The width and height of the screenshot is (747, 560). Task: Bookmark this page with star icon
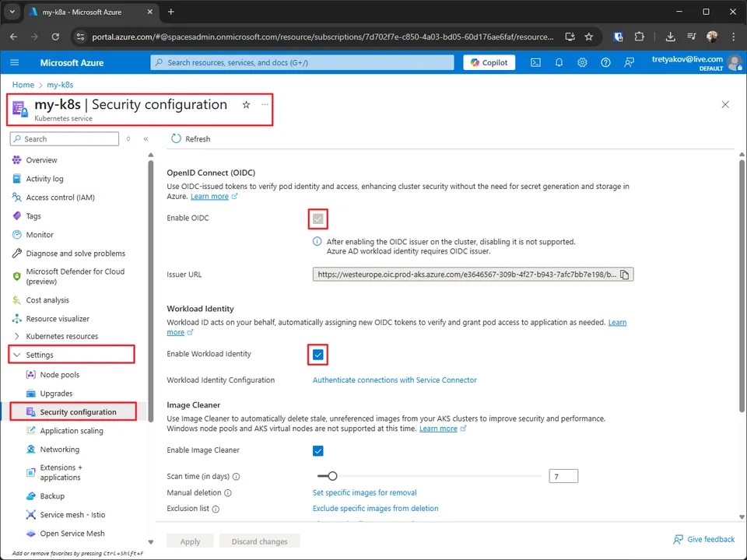(589, 37)
